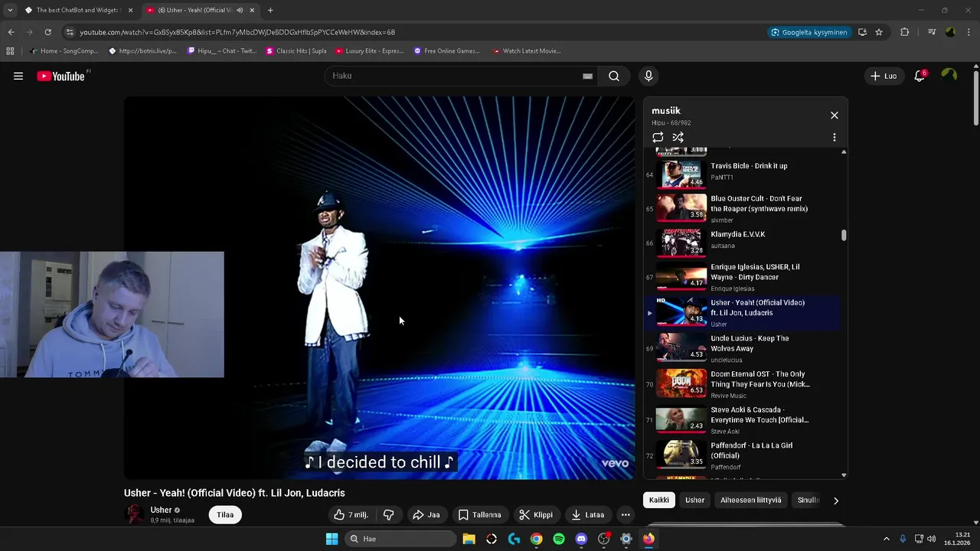The image size is (980, 551).
Task: Go to the YouTube home logo
Action: coord(61,76)
